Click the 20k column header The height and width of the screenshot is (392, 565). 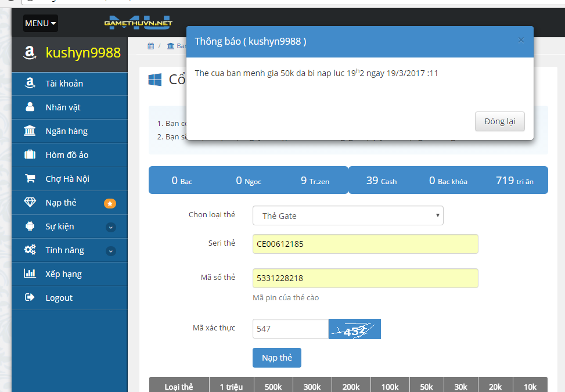(x=495, y=386)
